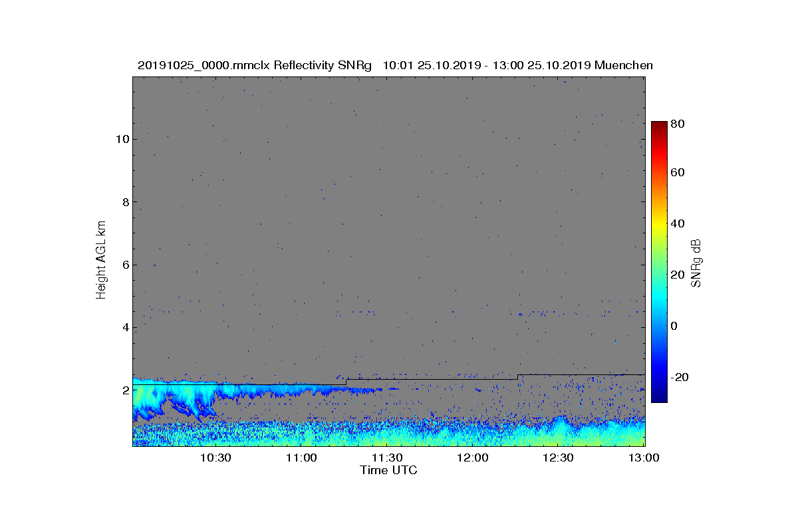Viewport: 798px width, 532px height.
Task: Click the 12:30 time tick label
Action: click(x=559, y=458)
